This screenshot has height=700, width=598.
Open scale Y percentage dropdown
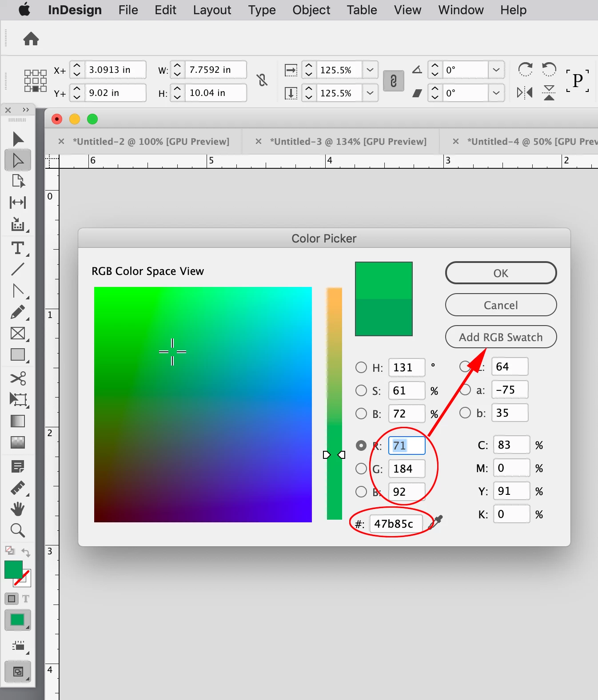click(x=370, y=93)
